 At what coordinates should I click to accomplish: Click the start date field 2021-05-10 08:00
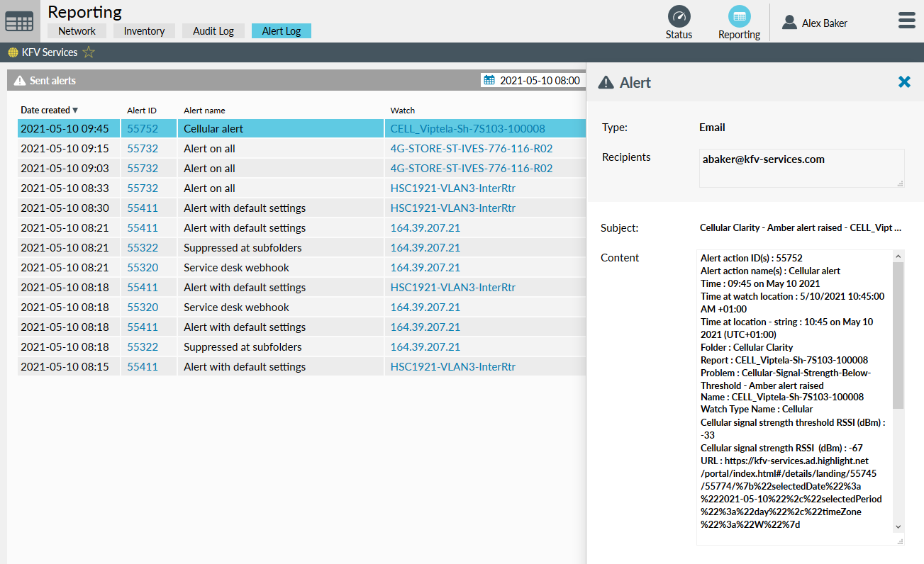tap(539, 81)
